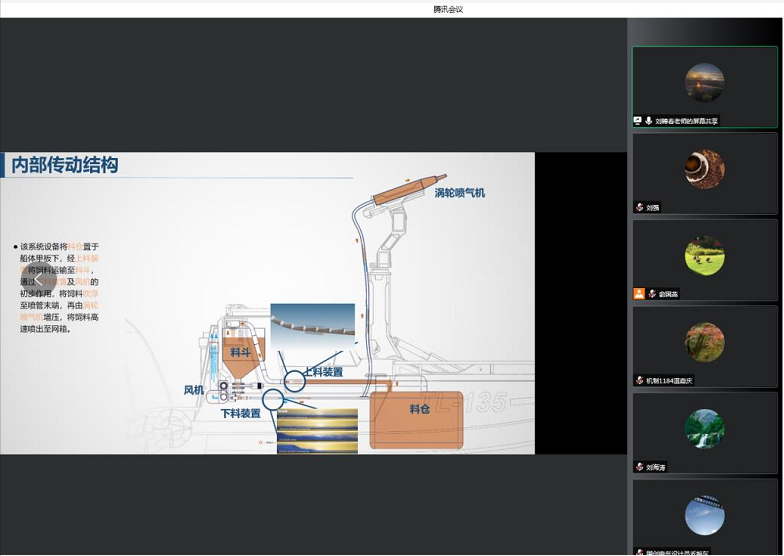Select 刘强's coffee cup avatar
784x556 pixels.
(x=704, y=169)
